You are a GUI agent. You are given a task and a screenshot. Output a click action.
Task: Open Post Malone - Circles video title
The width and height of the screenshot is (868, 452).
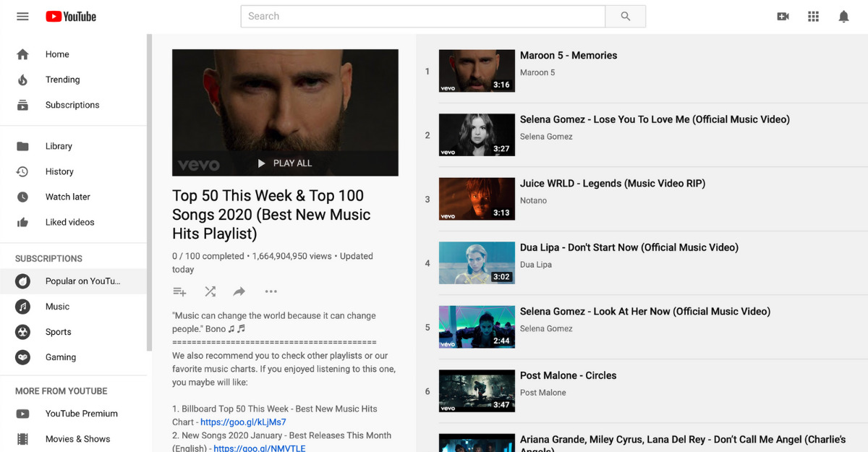coord(569,375)
